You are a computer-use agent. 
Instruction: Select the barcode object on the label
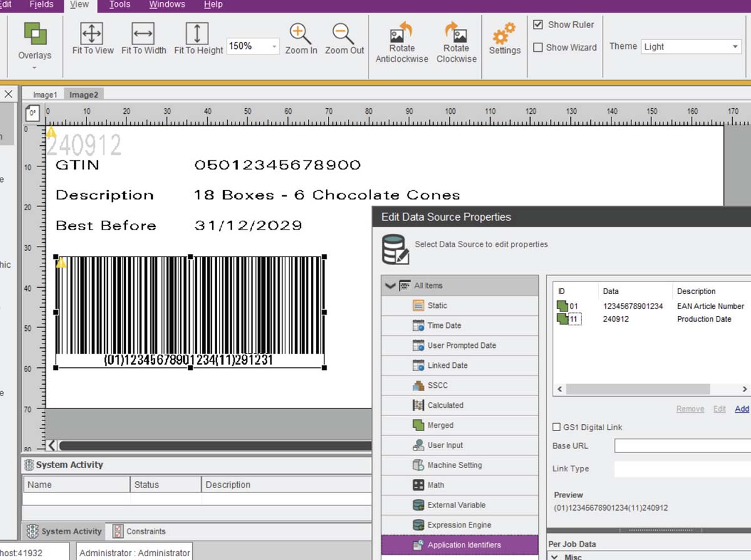pos(190,312)
